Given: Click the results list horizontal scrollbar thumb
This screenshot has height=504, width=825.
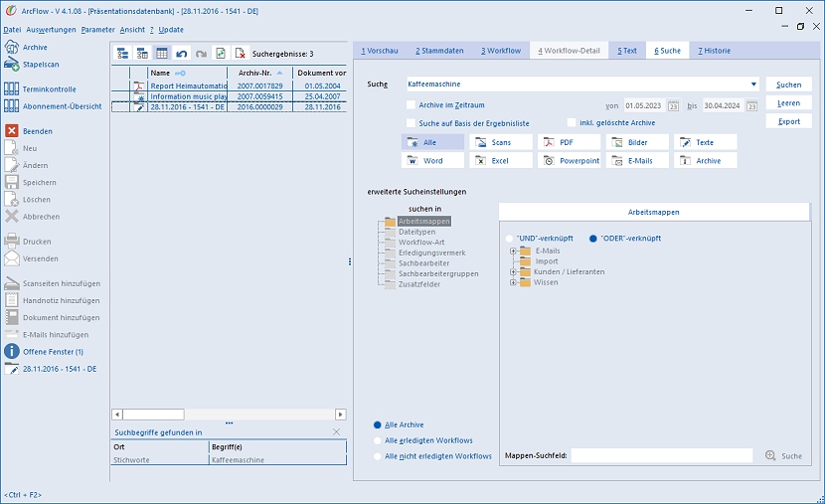Looking at the screenshot, I should point(153,415).
